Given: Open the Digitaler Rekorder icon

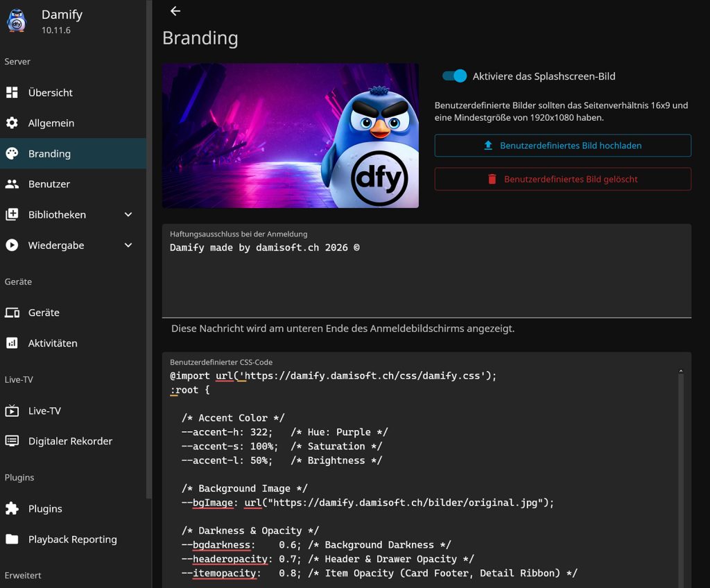Looking at the screenshot, I should [x=12, y=441].
